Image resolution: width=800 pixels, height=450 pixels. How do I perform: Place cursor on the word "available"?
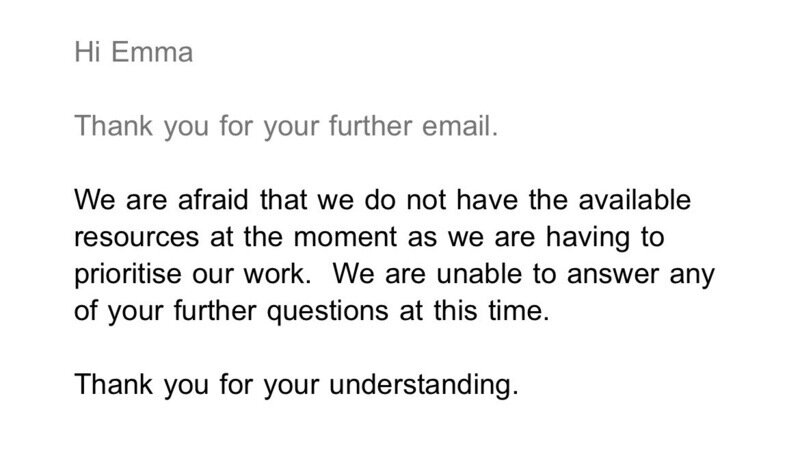tap(638, 202)
